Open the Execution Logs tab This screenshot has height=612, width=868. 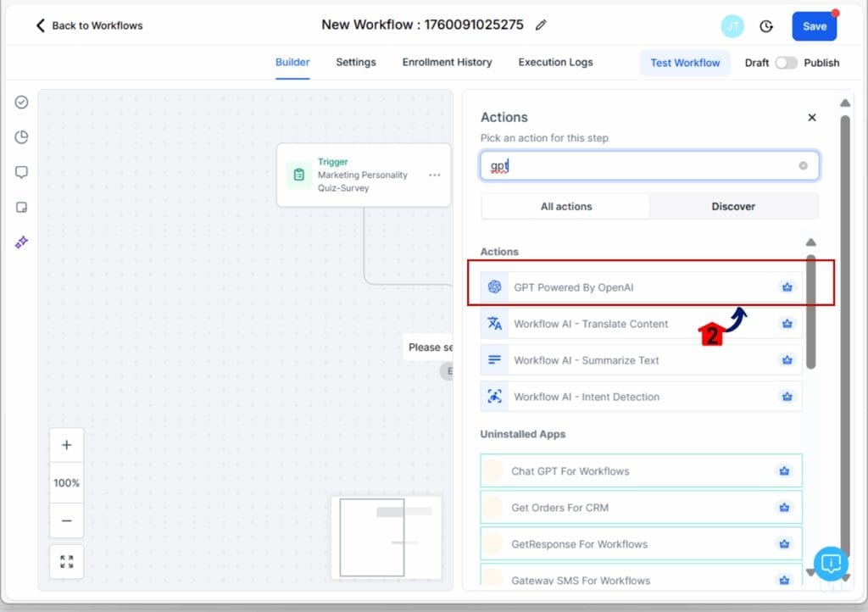pos(555,62)
